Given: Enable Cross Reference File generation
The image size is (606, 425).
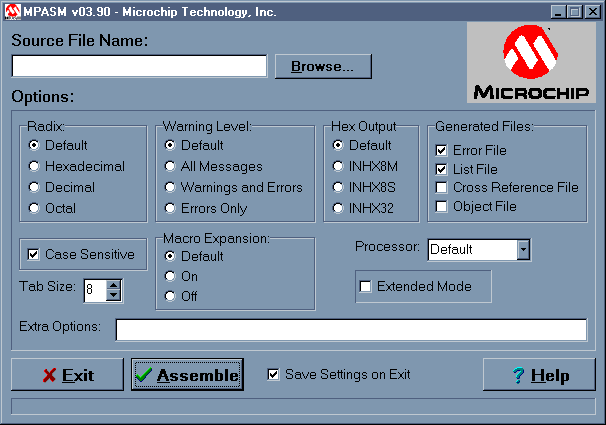Looking at the screenshot, I should click(x=441, y=187).
